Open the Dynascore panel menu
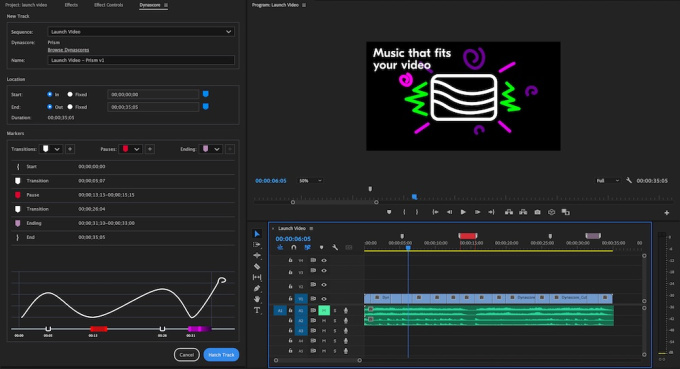 click(x=166, y=5)
